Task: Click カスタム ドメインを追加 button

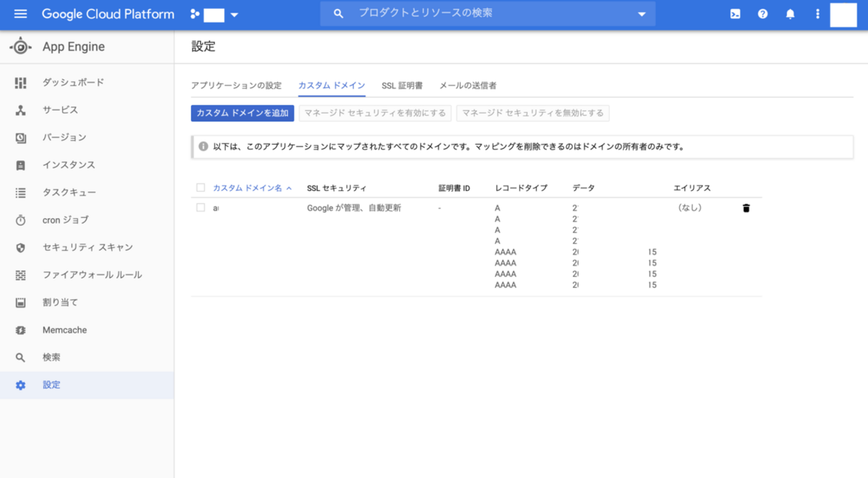Action: click(x=242, y=113)
